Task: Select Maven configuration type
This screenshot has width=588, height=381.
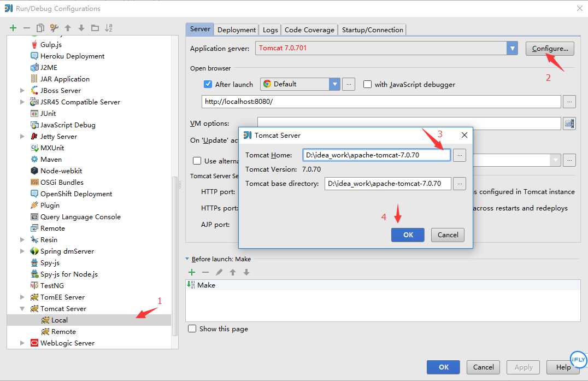Action: tap(51, 160)
